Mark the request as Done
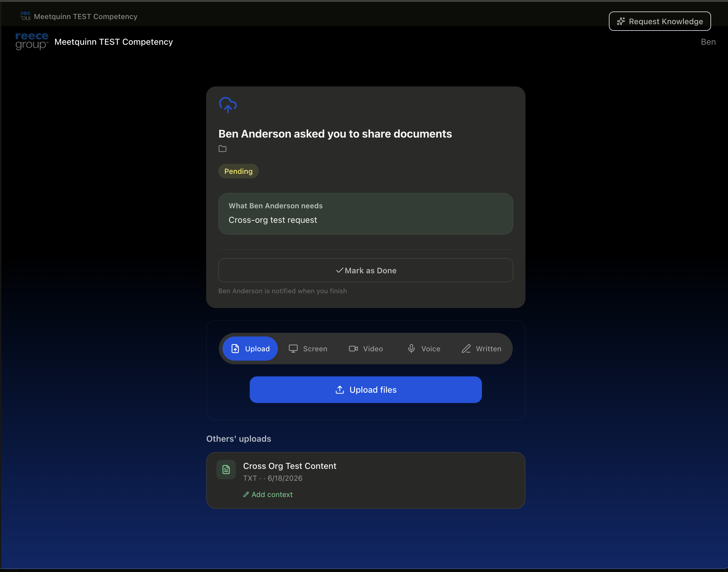Viewport: 728px width, 572px height. (366, 270)
